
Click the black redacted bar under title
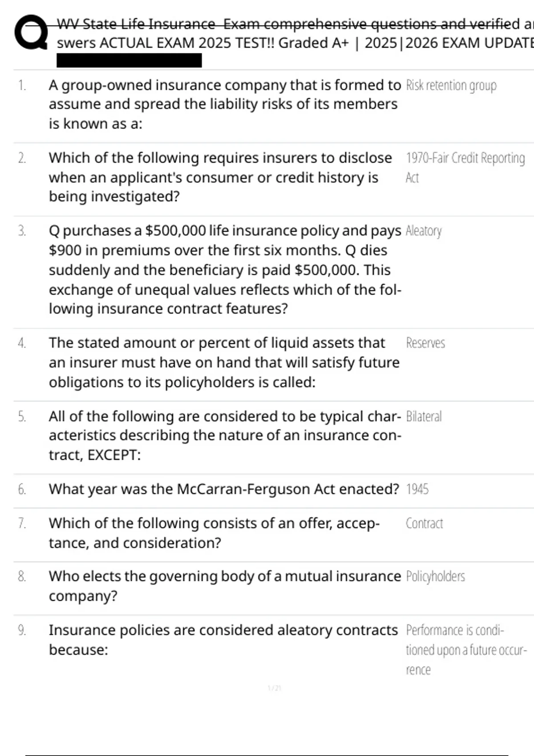[129, 60]
